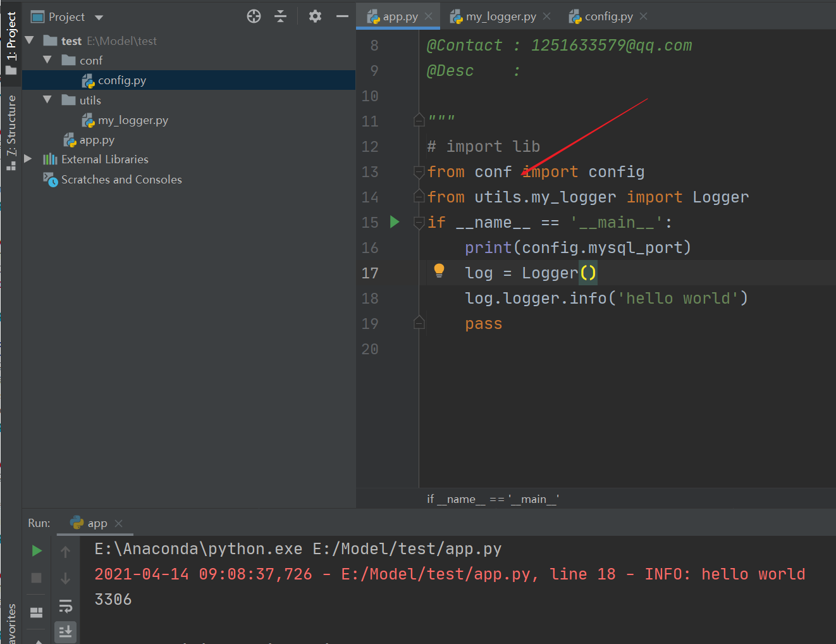Viewport: 836px width, 644px height.
Task: Click 'Logger' in the line 14 import
Action: click(x=720, y=197)
